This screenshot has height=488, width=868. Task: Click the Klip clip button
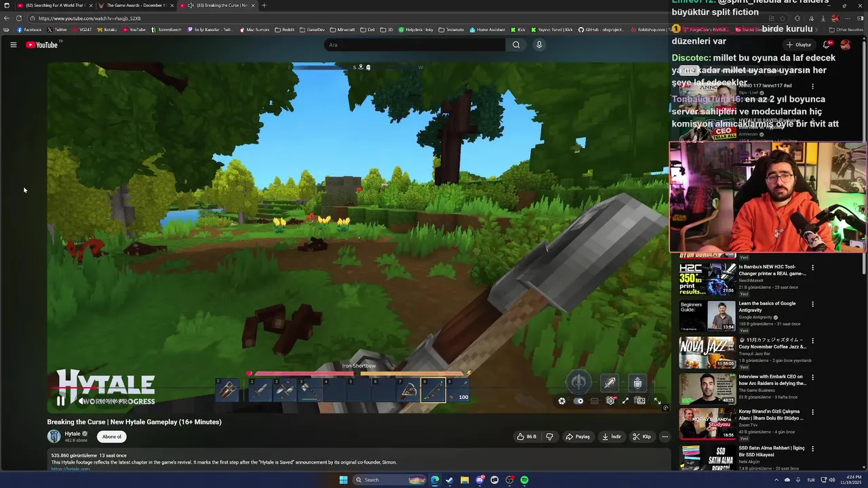[x=642, y=436]
